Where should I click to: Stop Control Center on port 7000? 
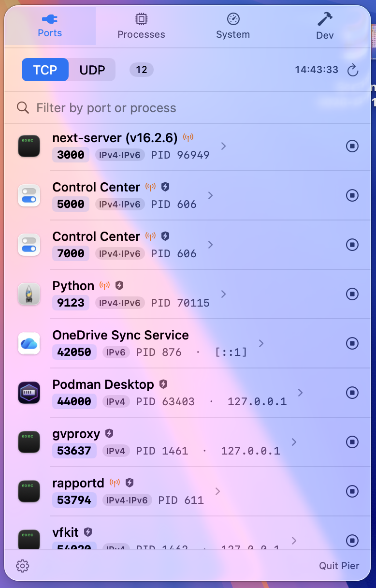pyautogui.click(x=352, y=245)
